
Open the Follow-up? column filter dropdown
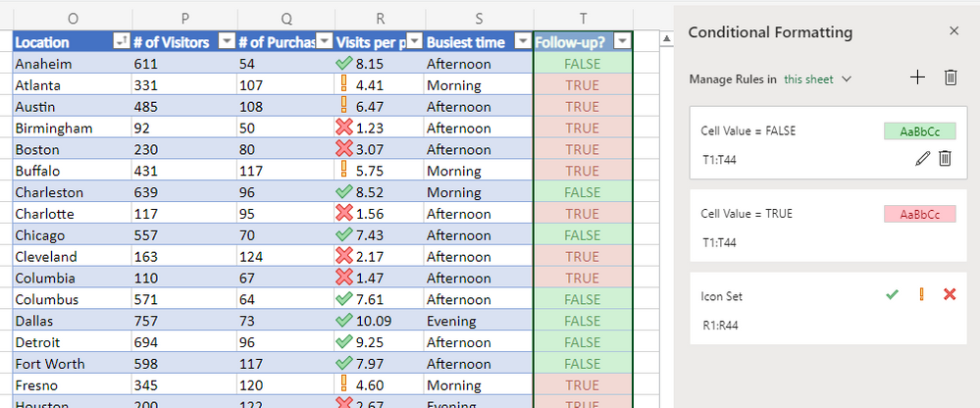[x=621, y=41]
